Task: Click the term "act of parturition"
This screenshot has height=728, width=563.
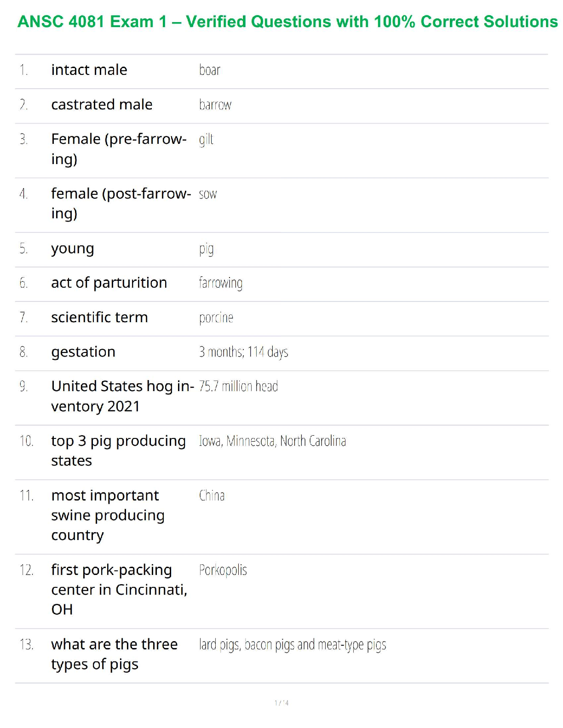Action: [109, 283]
